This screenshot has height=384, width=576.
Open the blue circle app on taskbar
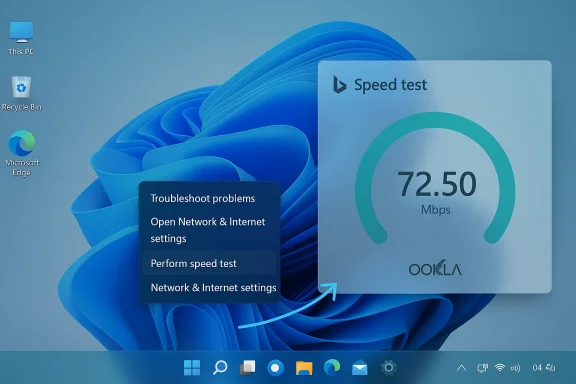point(275,368)
